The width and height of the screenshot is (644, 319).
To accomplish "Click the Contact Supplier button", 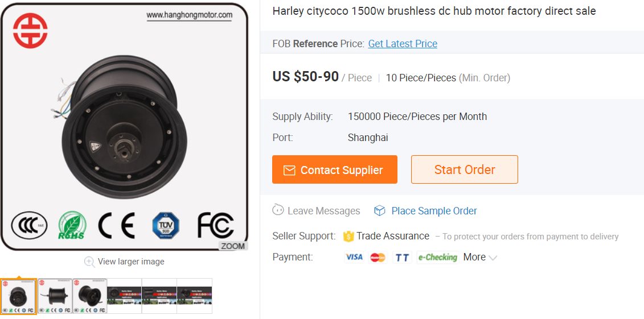I will pyautogui.click(x=335, y=169).
